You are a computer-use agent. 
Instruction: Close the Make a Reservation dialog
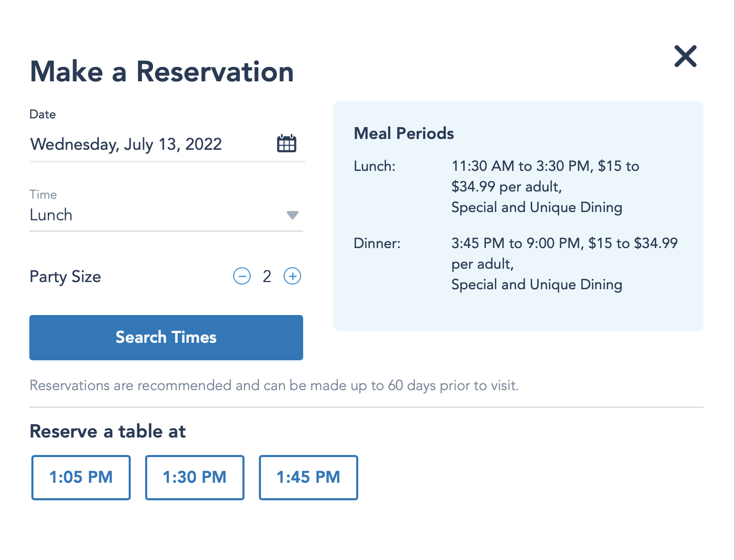685,56
